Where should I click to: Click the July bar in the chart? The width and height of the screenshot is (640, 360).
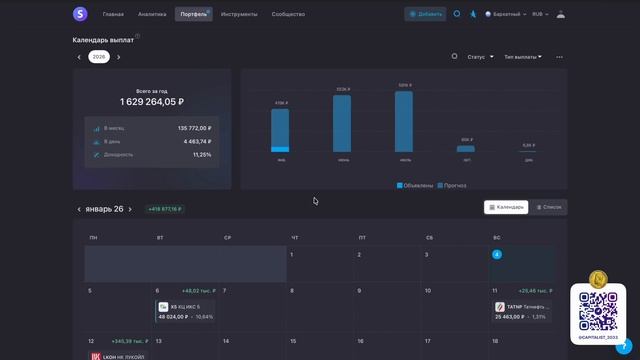404,122
